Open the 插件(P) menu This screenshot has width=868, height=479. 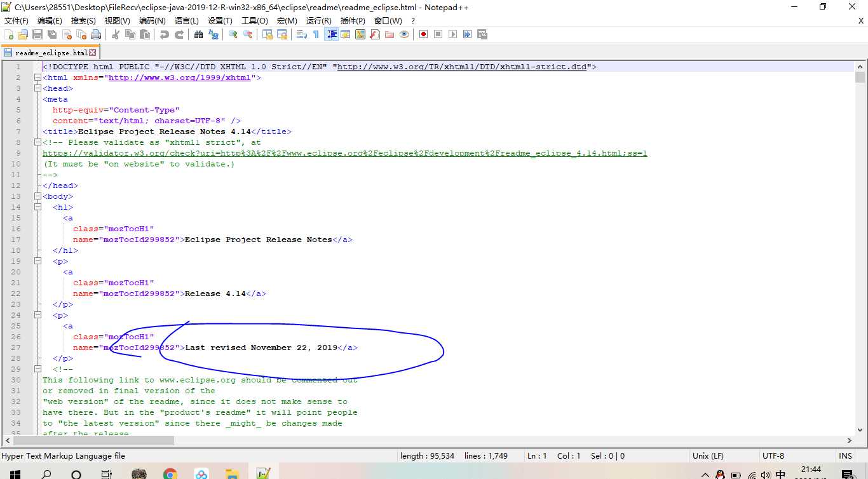point(353,21)
